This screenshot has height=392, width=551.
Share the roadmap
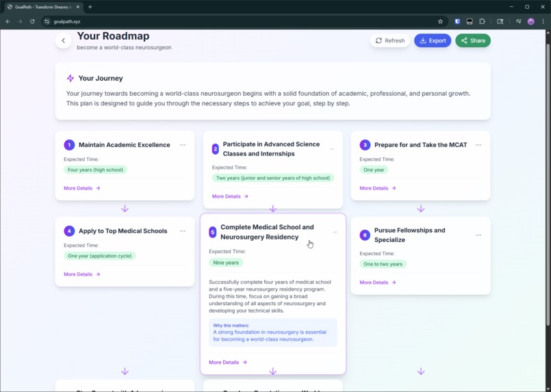click(473, 41)
